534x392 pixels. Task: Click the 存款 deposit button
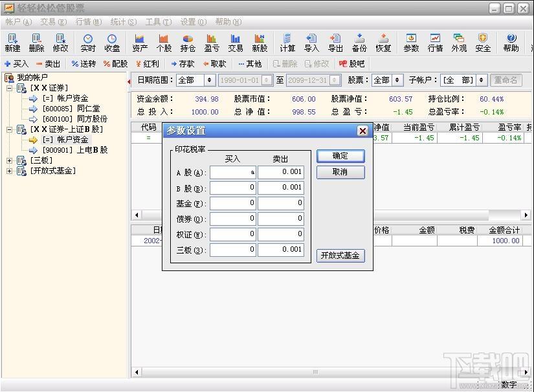183,63
